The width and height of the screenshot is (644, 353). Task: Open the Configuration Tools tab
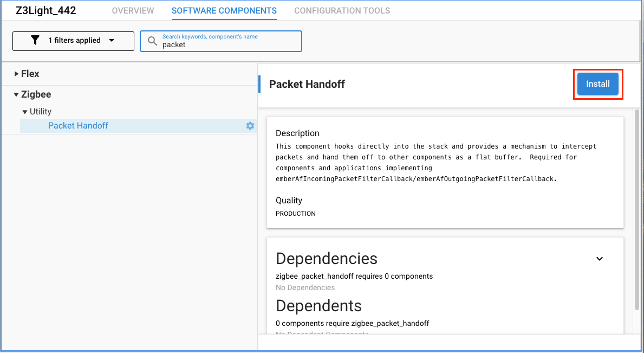(342, 11)
